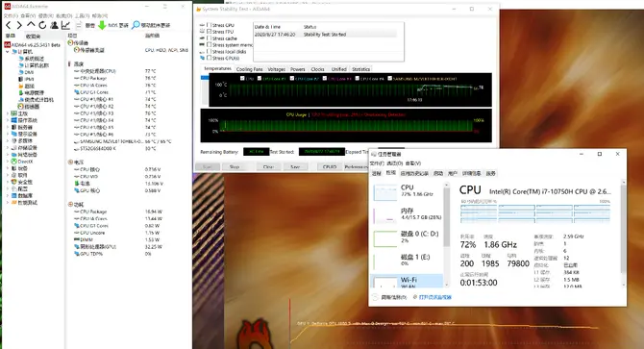Open the graph chart icon in AIDA64 toolbar
This screenshot has height=349, width=644.
tap(65, 25)
